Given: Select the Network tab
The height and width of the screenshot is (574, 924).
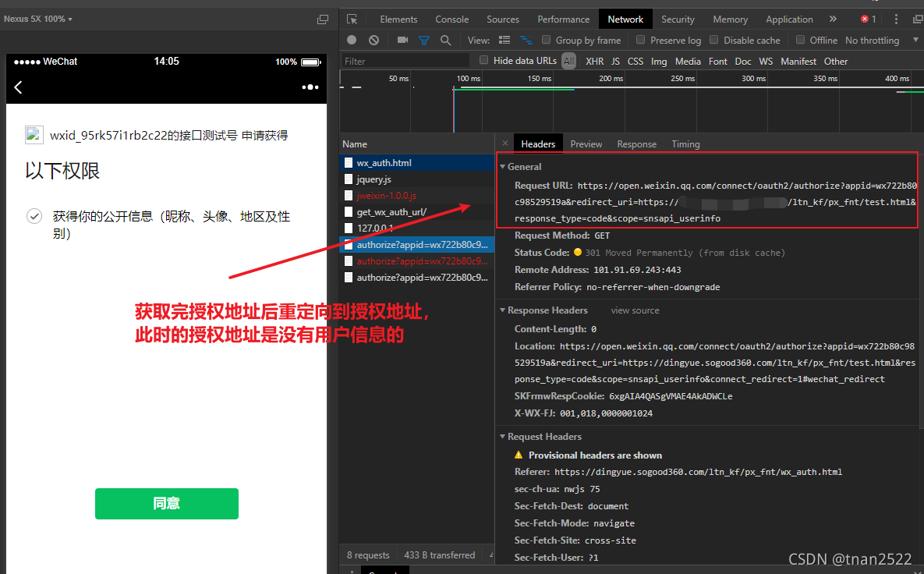Looking at the screenshot, I should [625, 19].
